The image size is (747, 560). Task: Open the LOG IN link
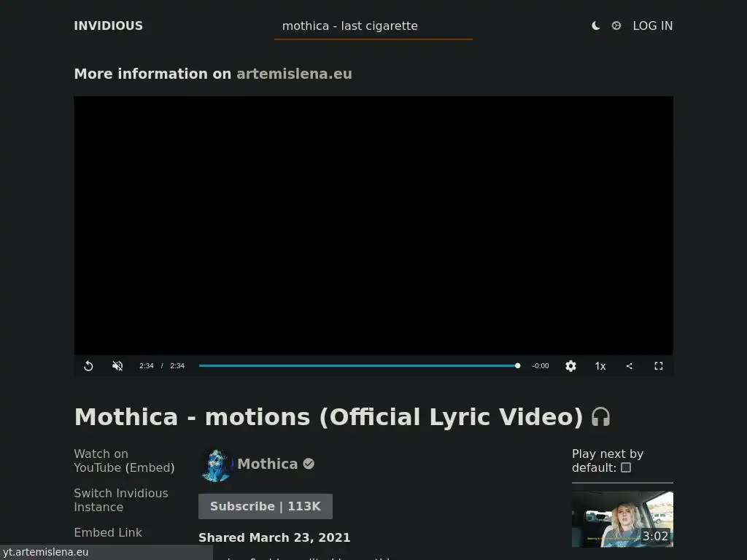(653, 26)
